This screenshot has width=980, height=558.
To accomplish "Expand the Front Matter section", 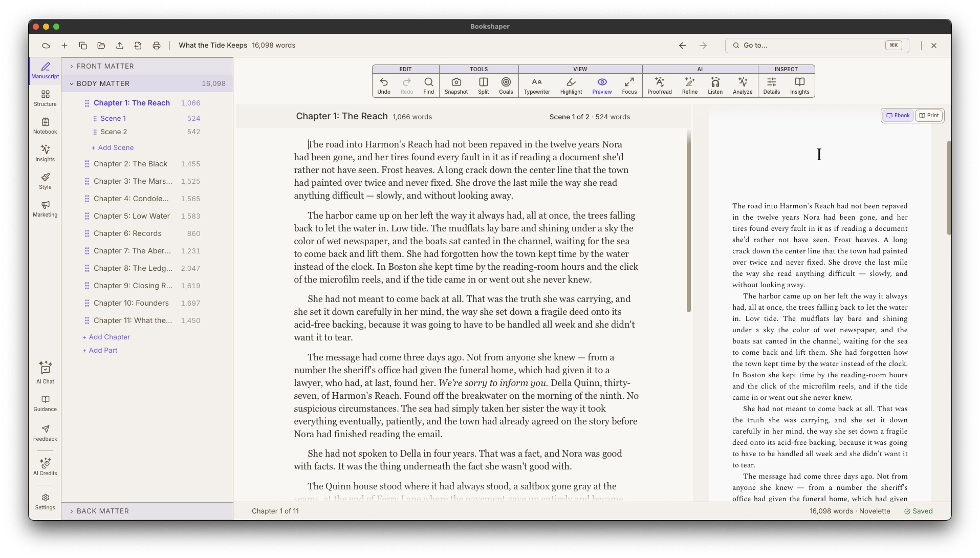I will point(147,66).
